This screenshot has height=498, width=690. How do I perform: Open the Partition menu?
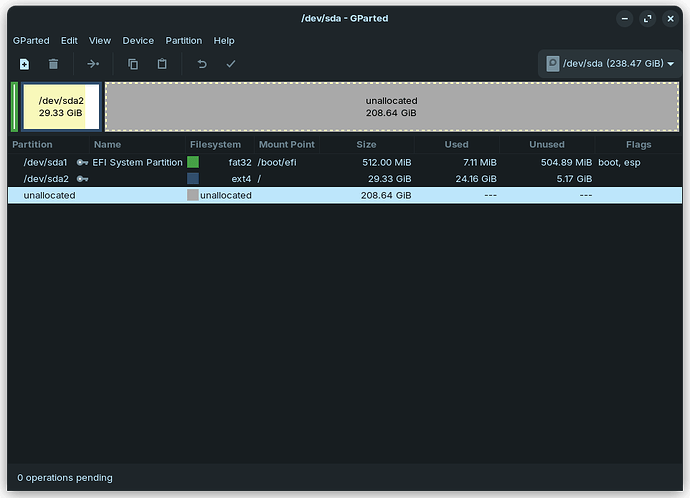click(183, 41)
